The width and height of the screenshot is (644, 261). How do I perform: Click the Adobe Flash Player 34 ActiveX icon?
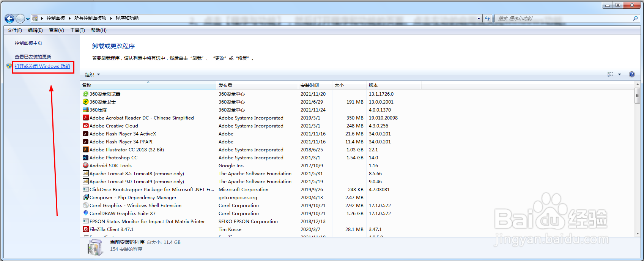(86, 134)
